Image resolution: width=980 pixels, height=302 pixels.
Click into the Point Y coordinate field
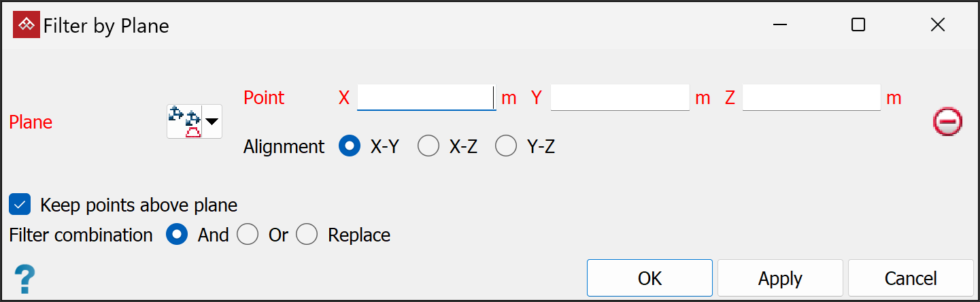click(620, 98)
